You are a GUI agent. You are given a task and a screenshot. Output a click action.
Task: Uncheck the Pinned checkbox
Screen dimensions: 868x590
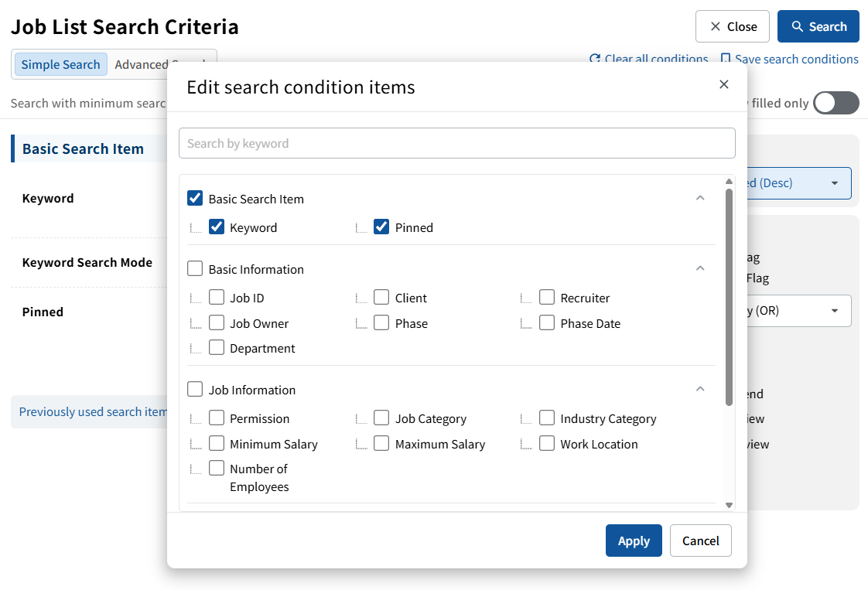point(381,227)
